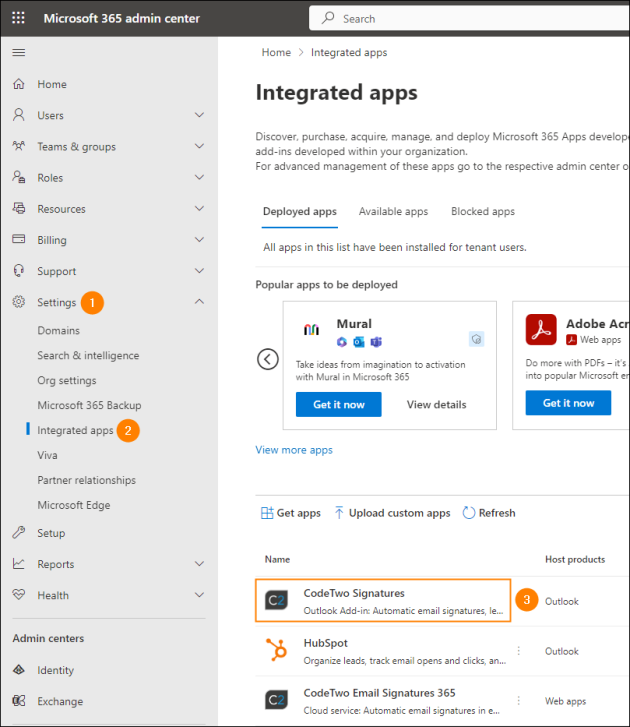This screenshot has height=727, width=630.
Task: Switch to the Available apps tab
Action: [393, 211]
